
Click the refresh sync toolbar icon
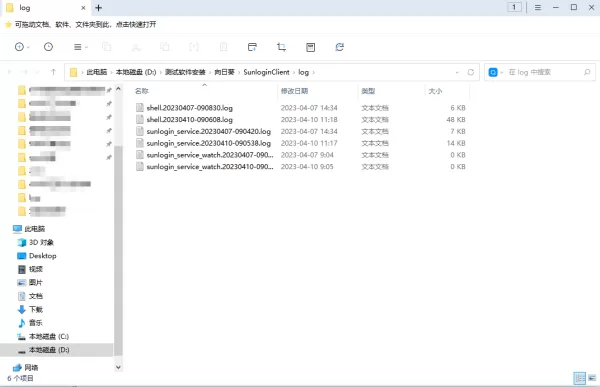coord(339,47)
